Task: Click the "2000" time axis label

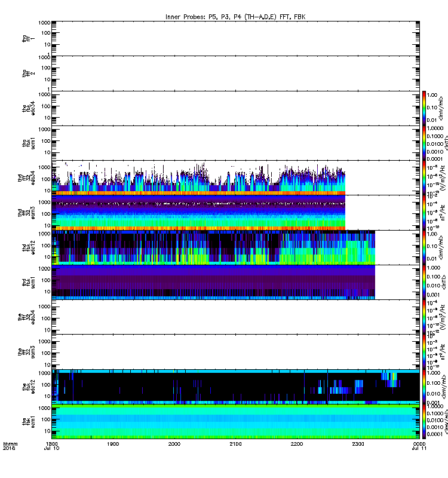Action: point(174,444)
